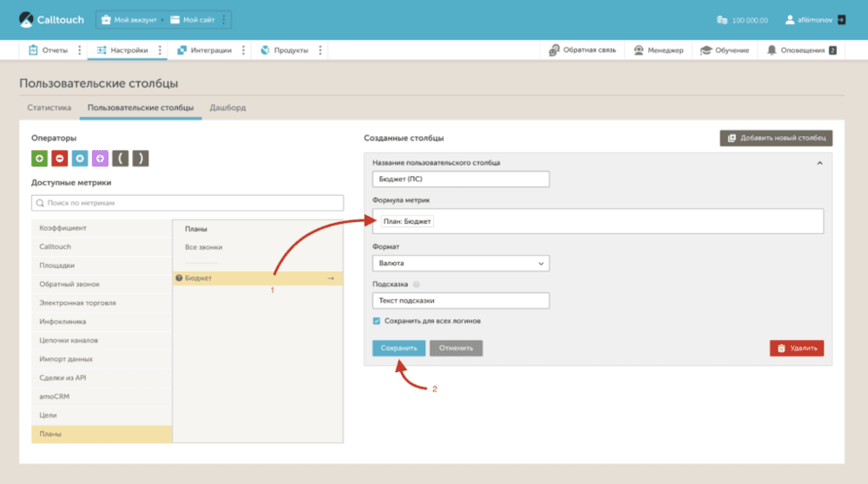Click the Calltouch logo
The width and height of the screenshot is (868, 484).
pos(51,20)
